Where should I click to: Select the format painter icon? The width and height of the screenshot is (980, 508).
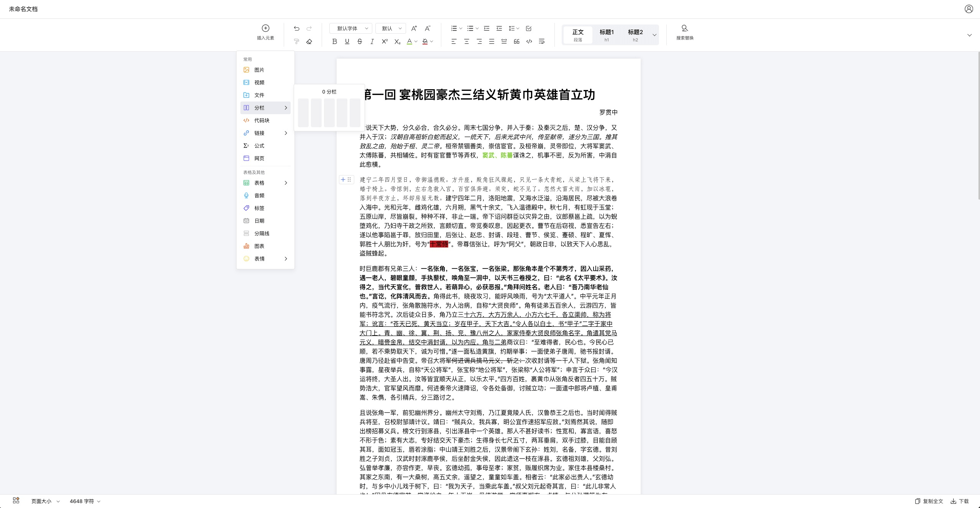pyautogui.click(x=296, y=41)
